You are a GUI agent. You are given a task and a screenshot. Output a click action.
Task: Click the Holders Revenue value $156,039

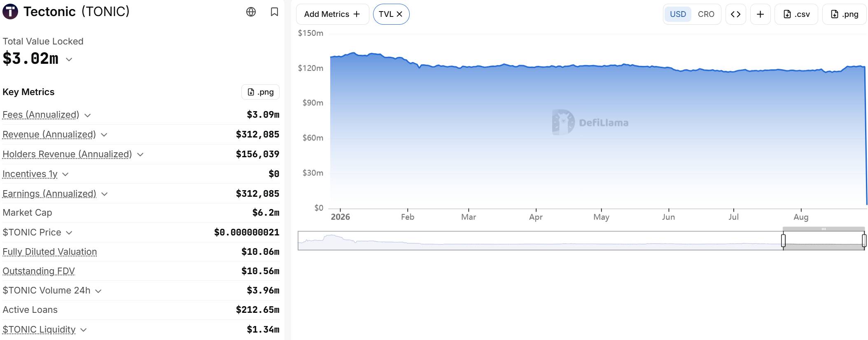(x=257, y=154)
